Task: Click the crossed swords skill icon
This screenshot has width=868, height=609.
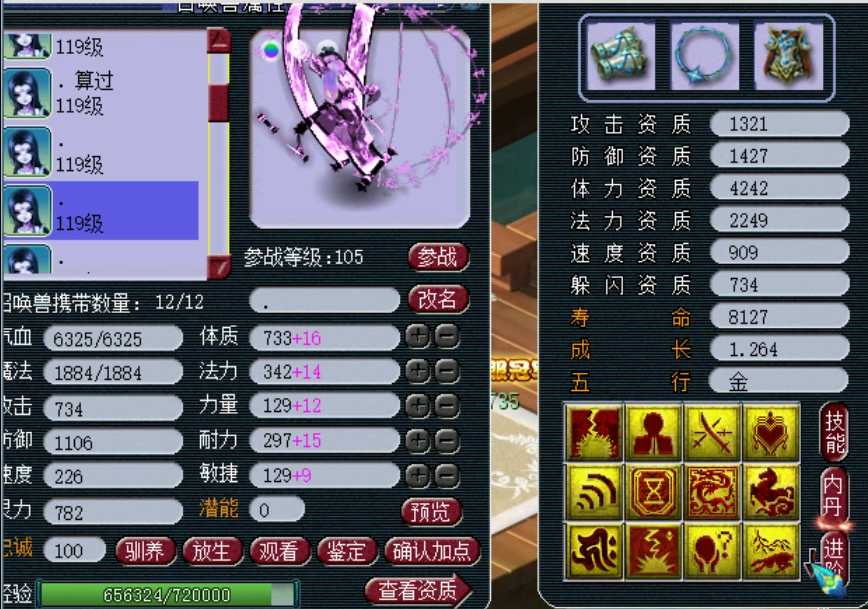Action: coord(712,433)
